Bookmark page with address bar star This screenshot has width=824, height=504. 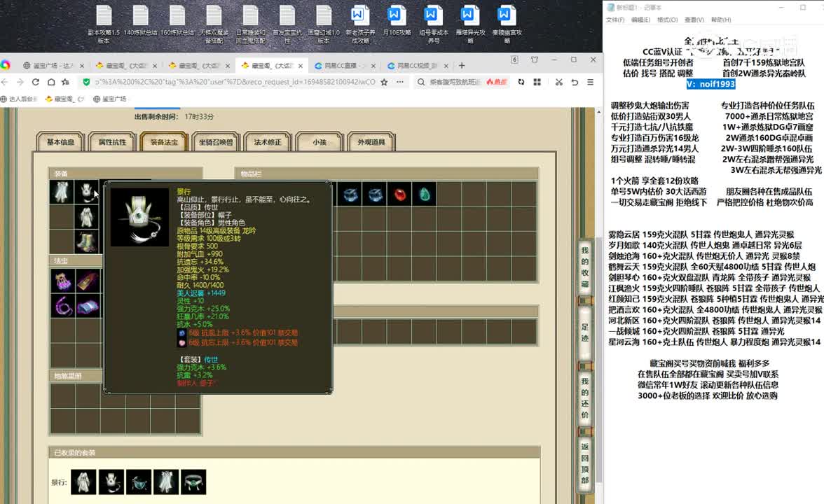(x=384, y=82)
